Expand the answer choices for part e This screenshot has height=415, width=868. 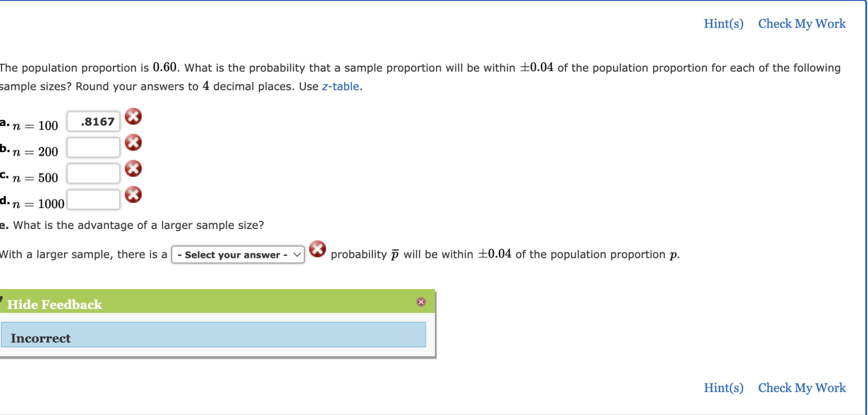(237, 255)
